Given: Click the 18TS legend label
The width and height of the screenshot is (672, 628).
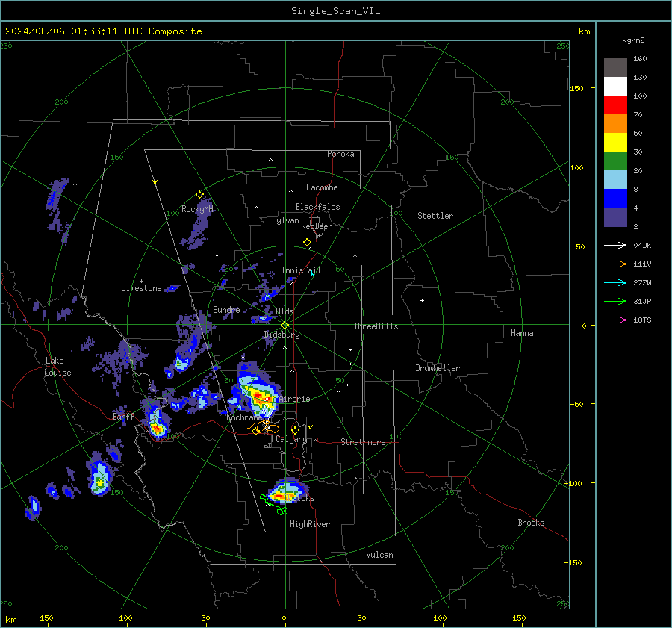Looking at the screenshot, I should coord(642,320).
